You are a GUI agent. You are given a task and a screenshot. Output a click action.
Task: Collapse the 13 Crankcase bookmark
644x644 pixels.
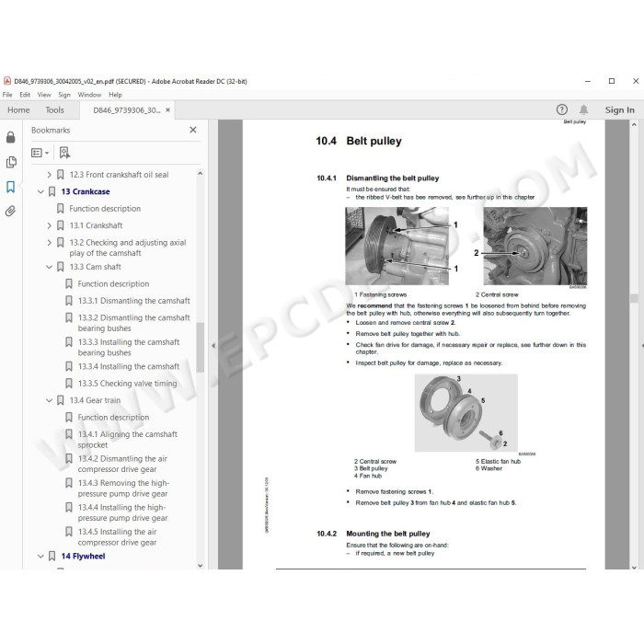[40, 191]
